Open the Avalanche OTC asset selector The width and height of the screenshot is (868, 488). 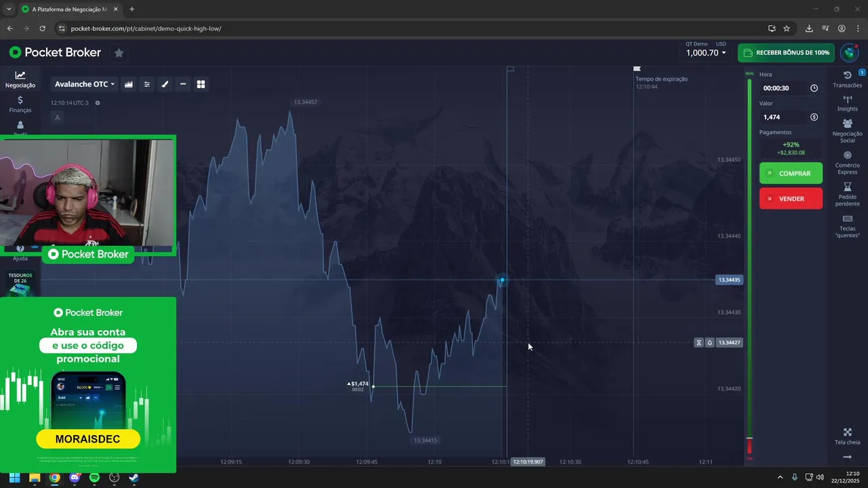pos(85,84)
